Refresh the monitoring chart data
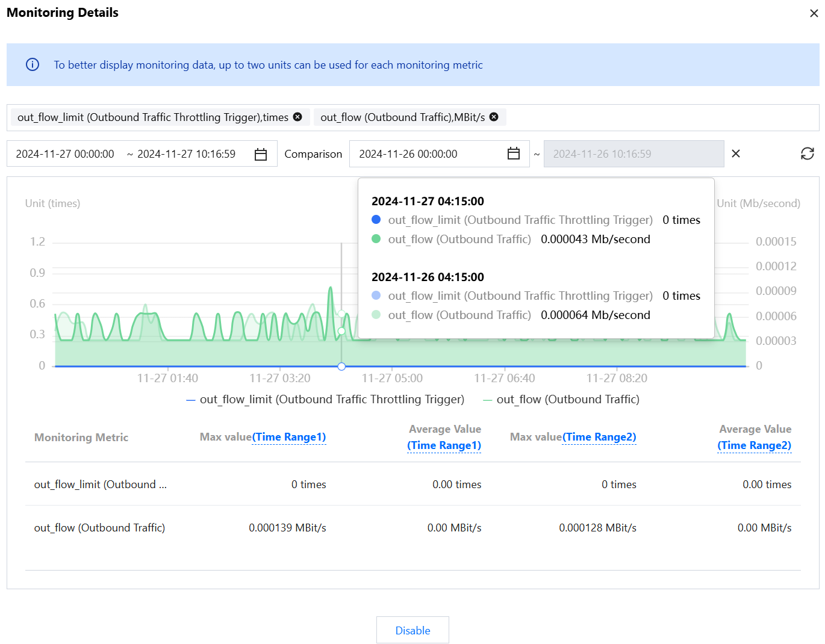The width and height of the screenshot is (825, 644). pyautogui.click(x=807, y=153)
